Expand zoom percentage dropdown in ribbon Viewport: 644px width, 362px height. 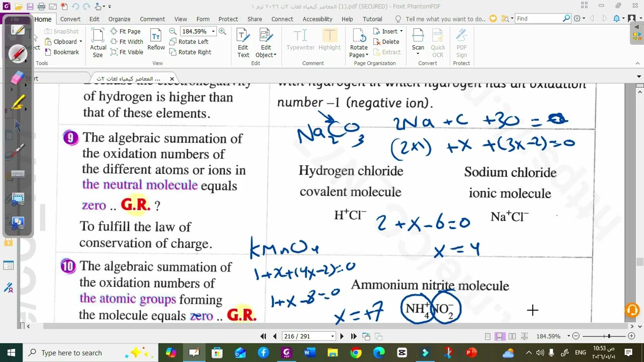[x=213, y=31]
